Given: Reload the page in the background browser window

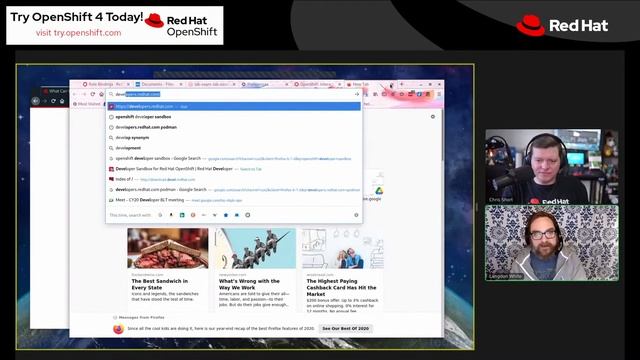Looking at the screenshot, I should pos(53,101).
